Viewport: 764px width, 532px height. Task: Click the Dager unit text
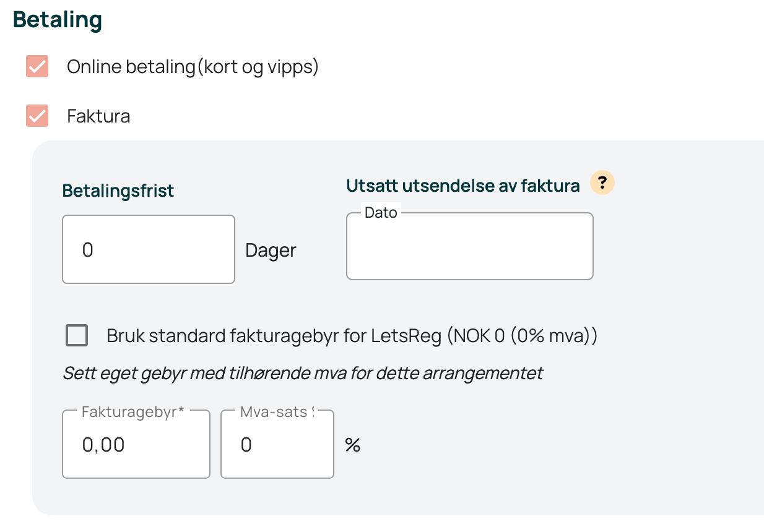[x=271, y=251]
